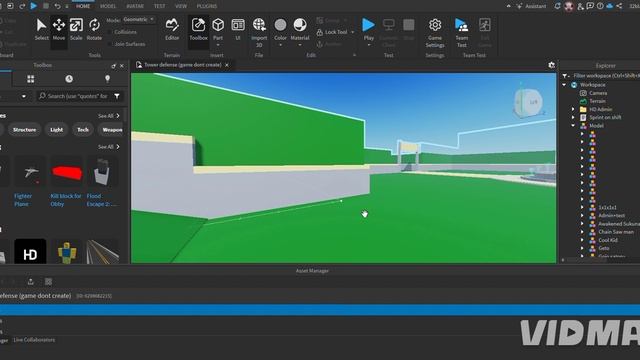Open the collaborators icon in top bar

[x=580, y=6]
